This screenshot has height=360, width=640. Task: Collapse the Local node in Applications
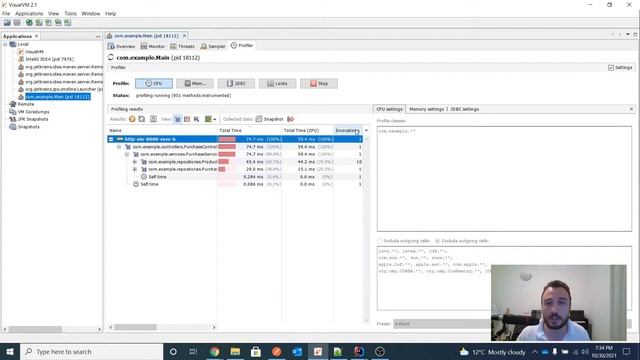5,44
